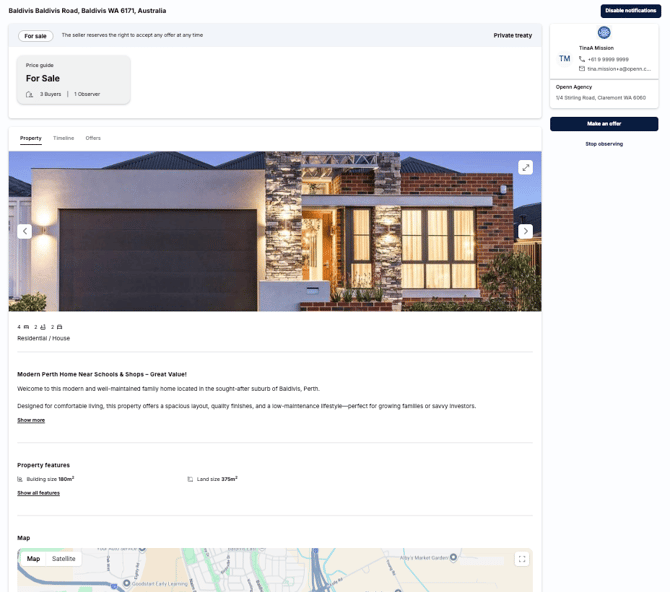Click the buyers icon in the price guide card

(x=30, y=94)
